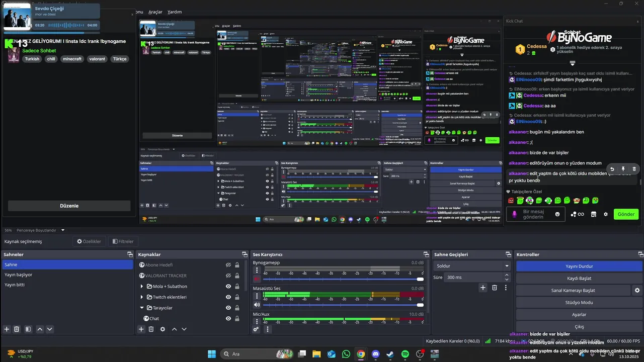Remove scene transition with trash icon
Screen dimensions: 644x362
[495, 288]
